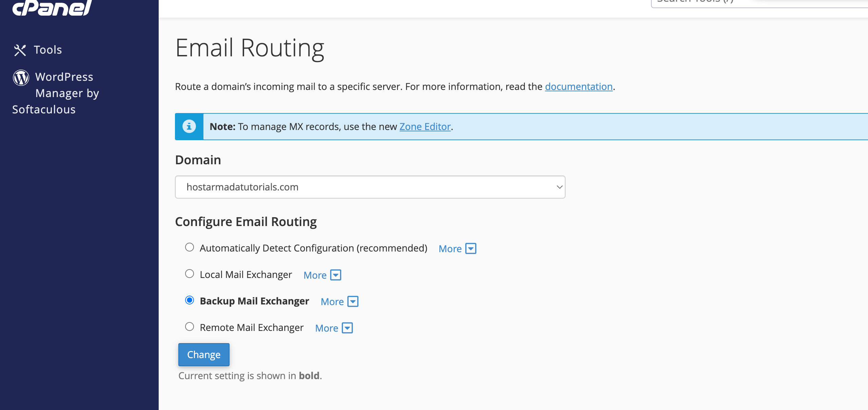Image resolution: width=868 pixels, height=410 pixels.
Task: Expand More next to Remote Mail Exchanger
Action: pyautogui.click(x=334, y=328)
